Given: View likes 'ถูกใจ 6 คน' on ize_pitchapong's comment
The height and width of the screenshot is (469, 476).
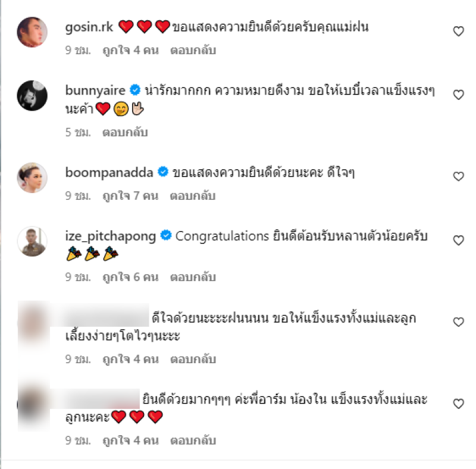Looking at the screenshot, I should [x=130, y=277].
